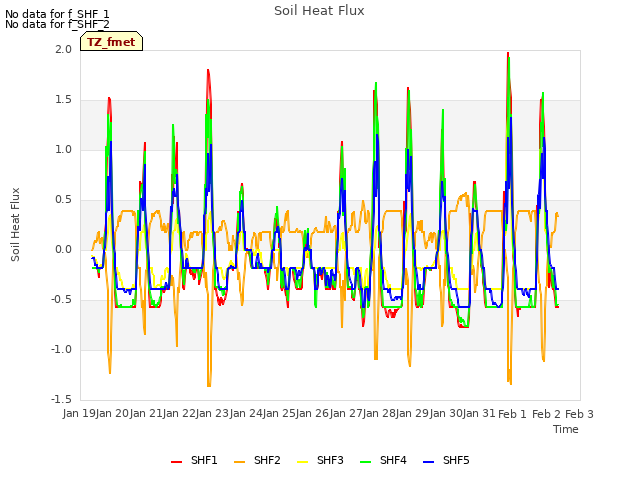Click the Feb 3 x-axis tick label
This screenshot has height=480, width=640.
pos(580,414)
